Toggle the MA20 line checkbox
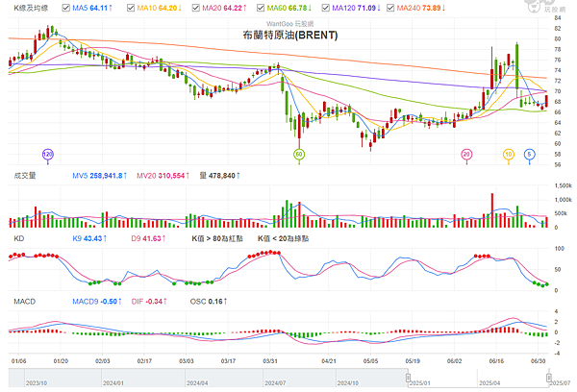This screenshot has width=577, height=392. pyautogui.click(x=196, y=8)
